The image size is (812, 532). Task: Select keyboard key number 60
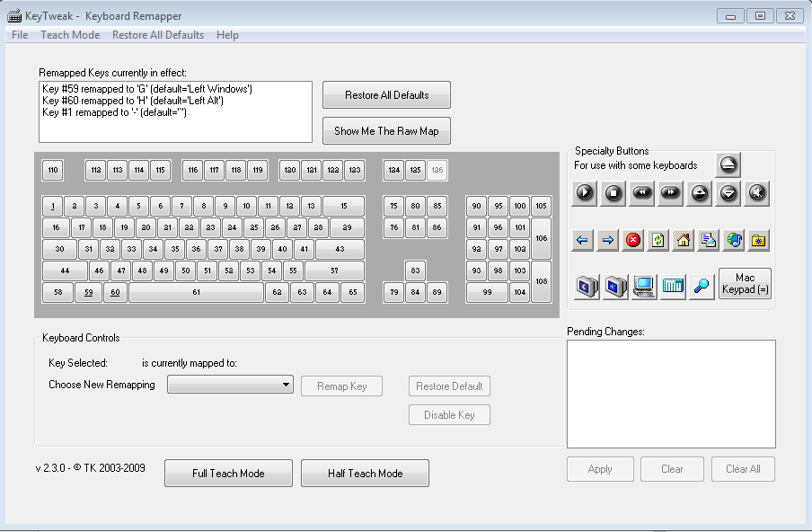pyautogui.click(x=115, y=292)
